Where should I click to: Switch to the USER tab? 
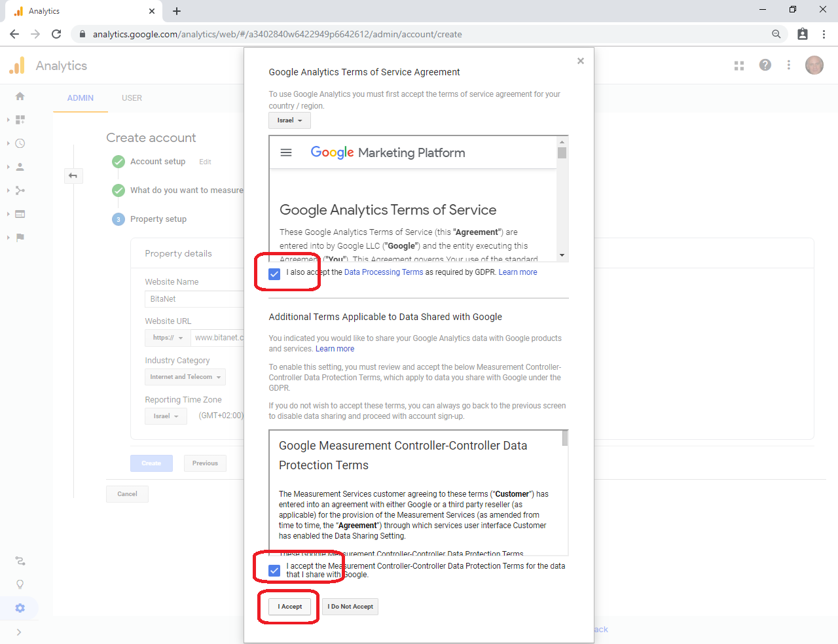(132, 98)
